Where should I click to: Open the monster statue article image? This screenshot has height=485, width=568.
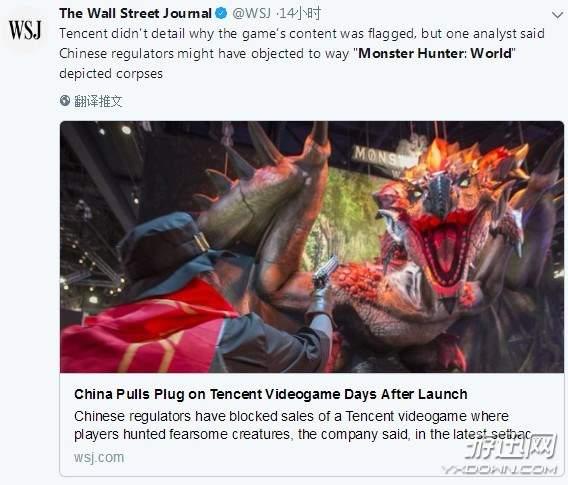tap(312, 247)
